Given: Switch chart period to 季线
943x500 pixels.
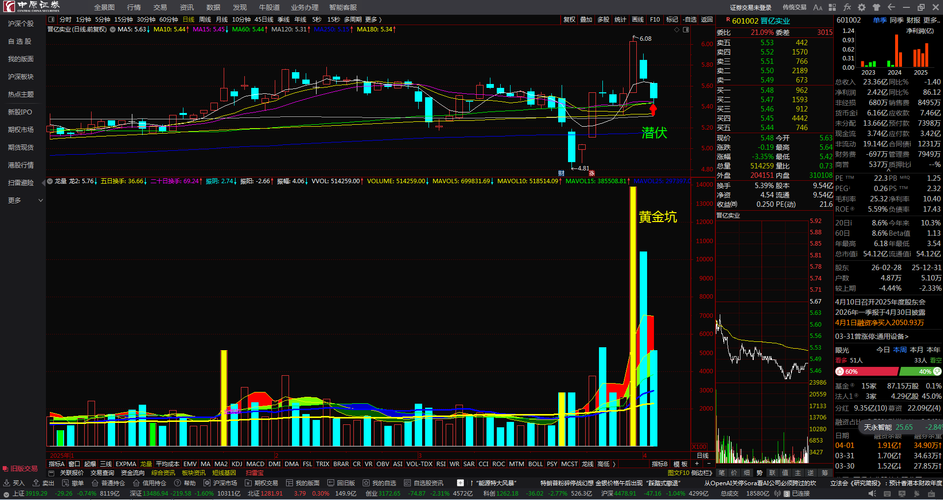Looking at the screenshot, I should [283, 19].
